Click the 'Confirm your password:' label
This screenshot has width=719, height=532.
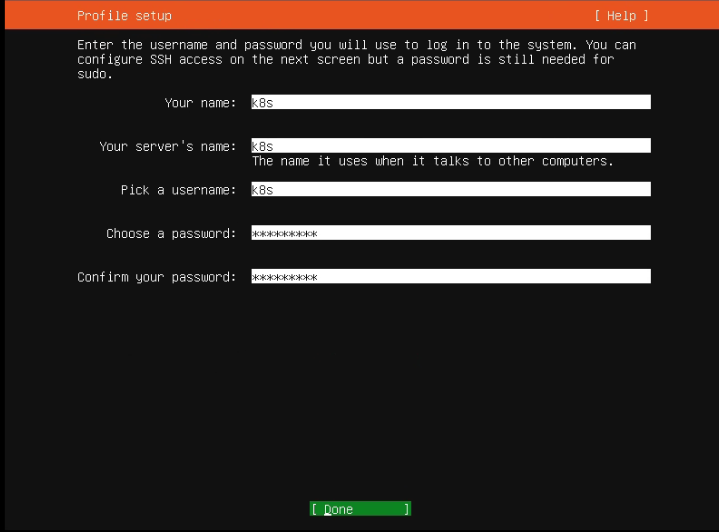[x=156, y=277]
